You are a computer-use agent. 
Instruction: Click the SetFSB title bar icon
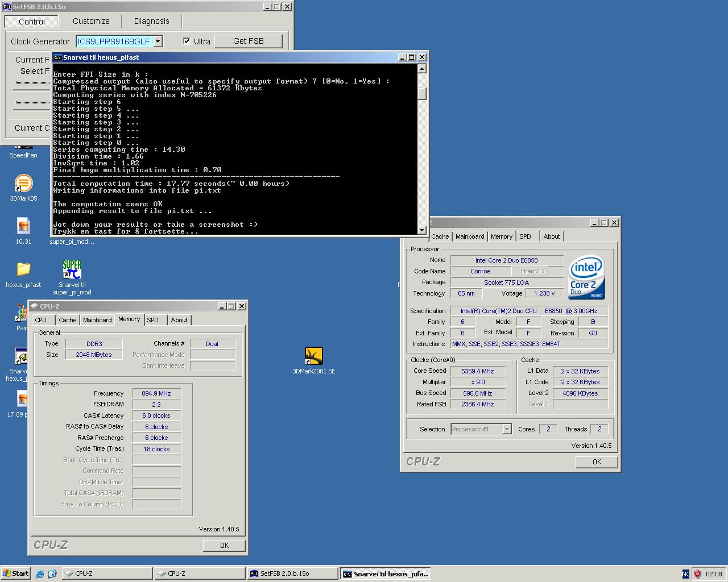(7, 7)
